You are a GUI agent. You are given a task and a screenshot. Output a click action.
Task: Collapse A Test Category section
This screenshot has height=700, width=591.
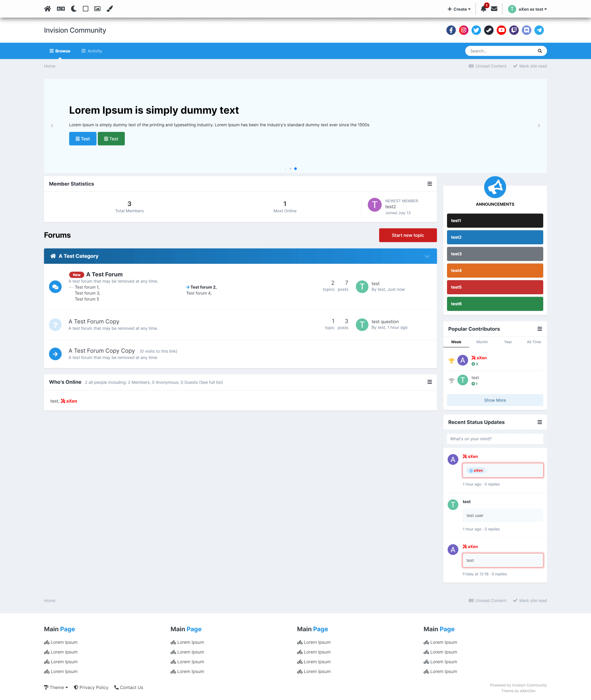click(427, 256)
